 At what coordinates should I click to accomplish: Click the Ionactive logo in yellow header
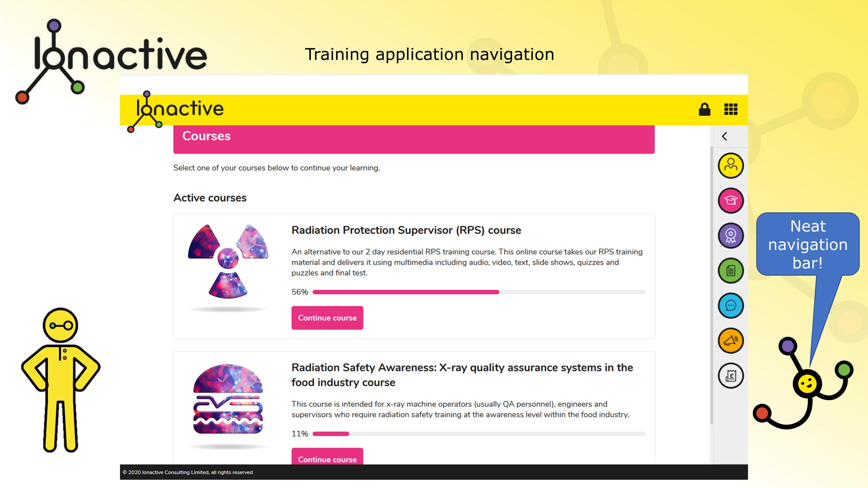[175, 111]
